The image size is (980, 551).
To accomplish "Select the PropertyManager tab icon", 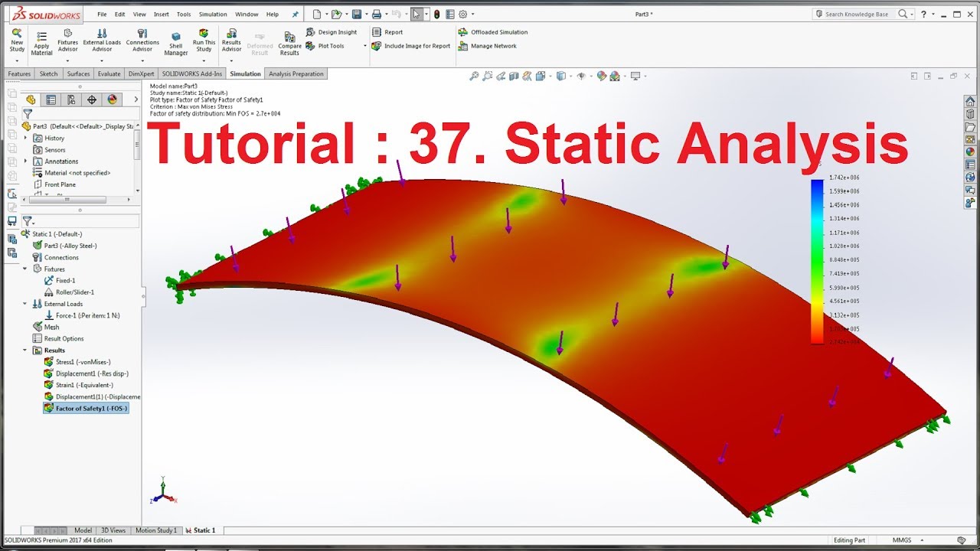I will click(x=51, y=99).
